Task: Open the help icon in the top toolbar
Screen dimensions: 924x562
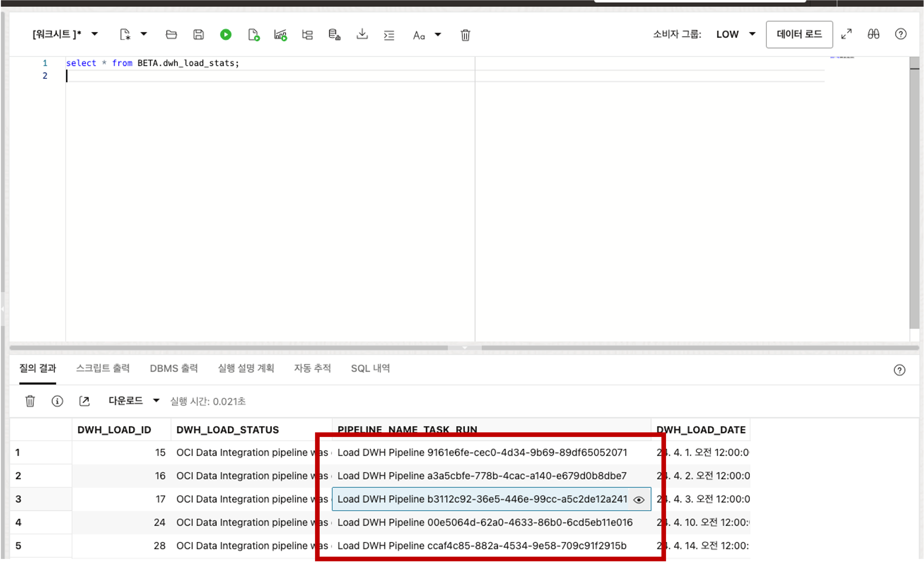Action: tap(901, 34)
